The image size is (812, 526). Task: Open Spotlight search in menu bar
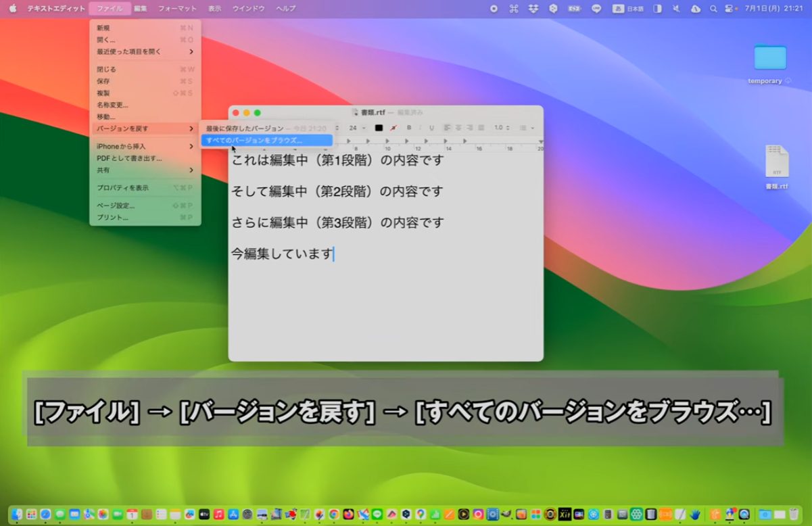tap(713, 8)
